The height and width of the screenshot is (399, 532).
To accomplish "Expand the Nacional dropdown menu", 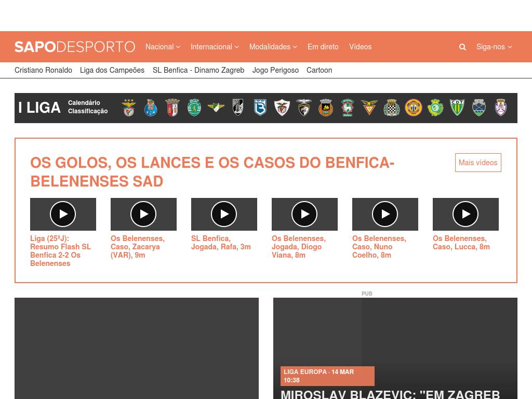I will tap(163, 47).
